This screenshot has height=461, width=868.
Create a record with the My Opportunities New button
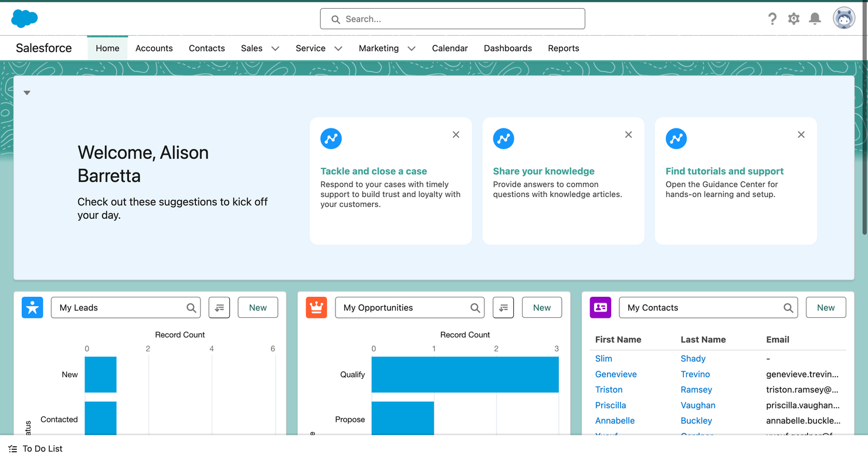point(541,307)
